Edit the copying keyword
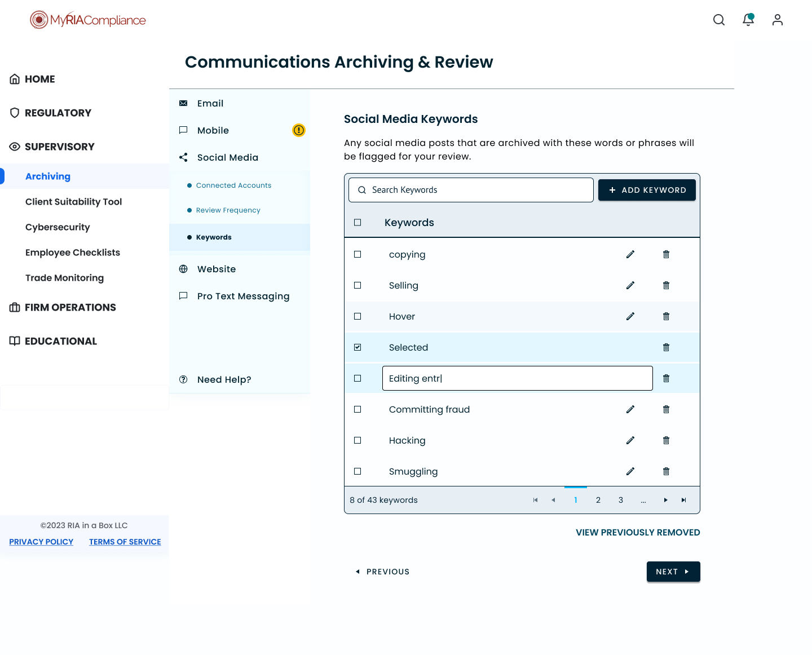 click(630, 254)
